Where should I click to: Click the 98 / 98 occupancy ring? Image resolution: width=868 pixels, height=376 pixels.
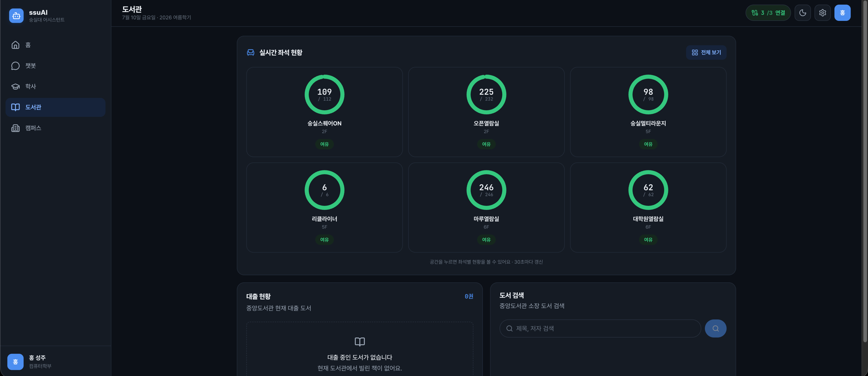pos(648,95)
